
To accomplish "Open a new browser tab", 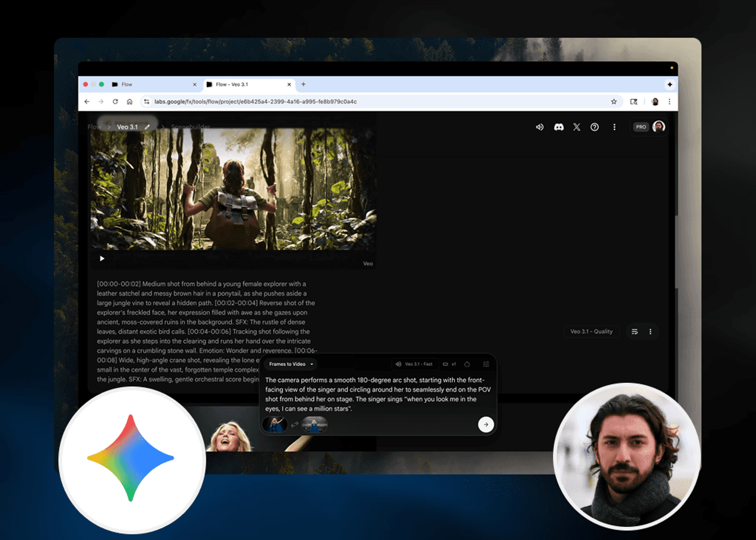I will 303,84.
